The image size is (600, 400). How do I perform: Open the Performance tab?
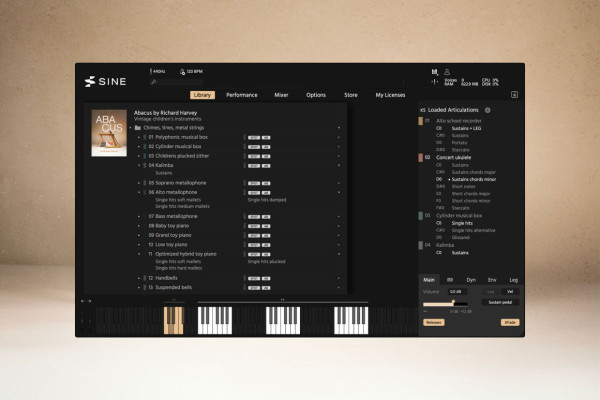[241, 94]
